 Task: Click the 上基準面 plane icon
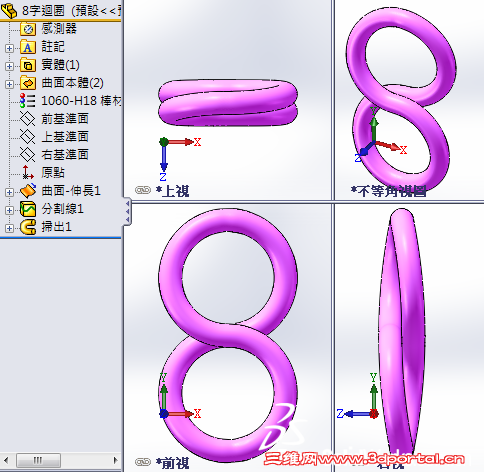(x=28, y=137)
